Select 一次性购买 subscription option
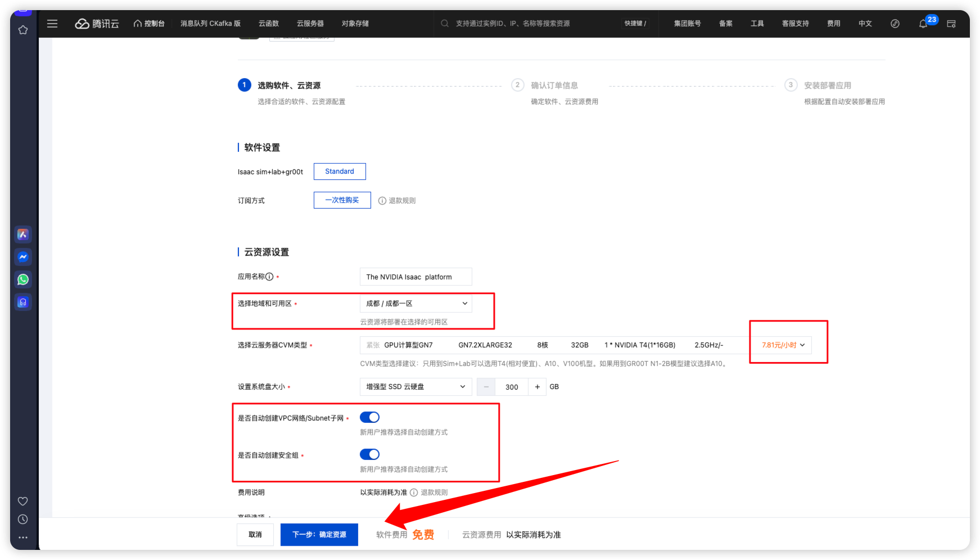The image size is (980, 560). coord(342,200)
